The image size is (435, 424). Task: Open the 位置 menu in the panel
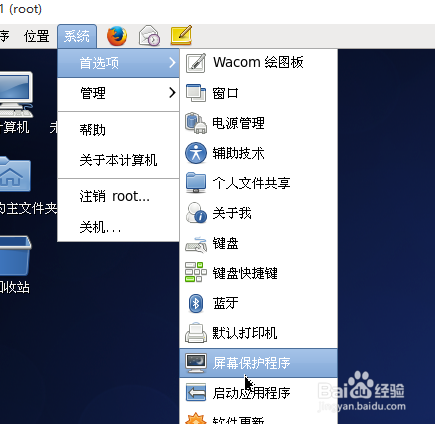click(37, 36)
